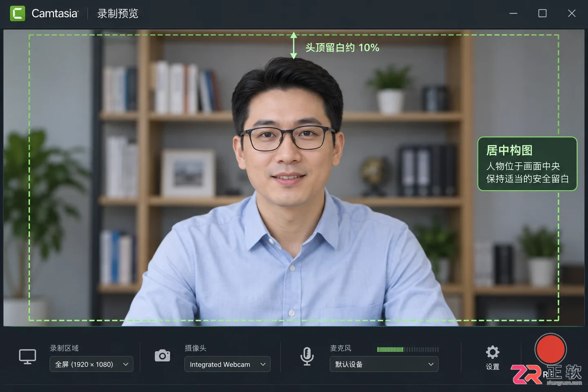Click the webcam preview image
The image size is (588, 392).
[x=294, y=178]
